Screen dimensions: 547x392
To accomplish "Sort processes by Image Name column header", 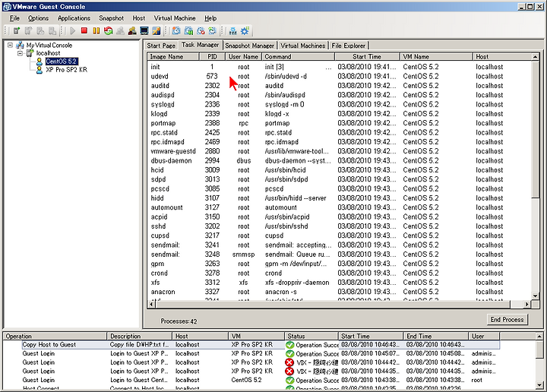I will [x=173, y=56].
